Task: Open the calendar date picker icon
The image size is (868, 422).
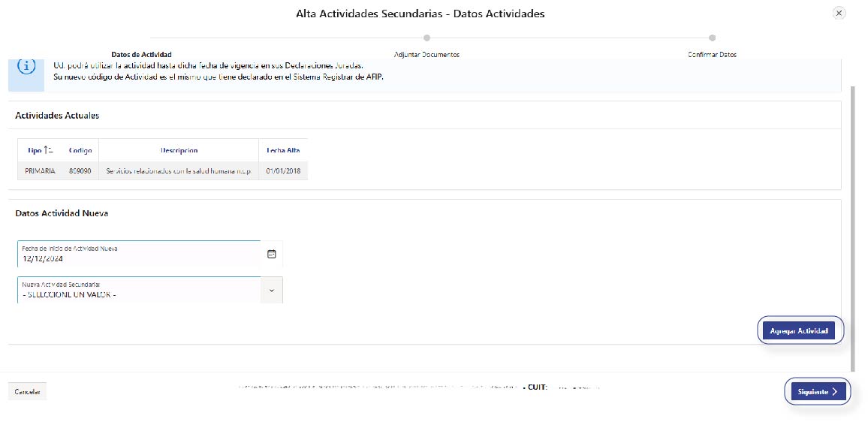Action: (272, 254)
